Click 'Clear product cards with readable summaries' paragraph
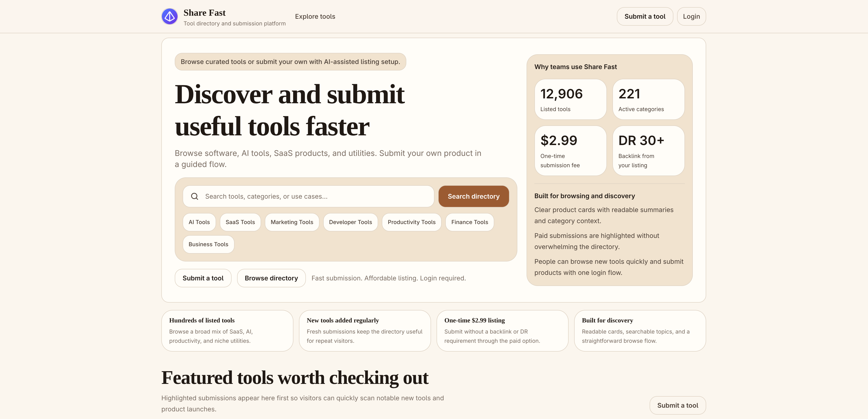Image resolution: width=868 pixels, height=419 pixels. tap(604, 215)
